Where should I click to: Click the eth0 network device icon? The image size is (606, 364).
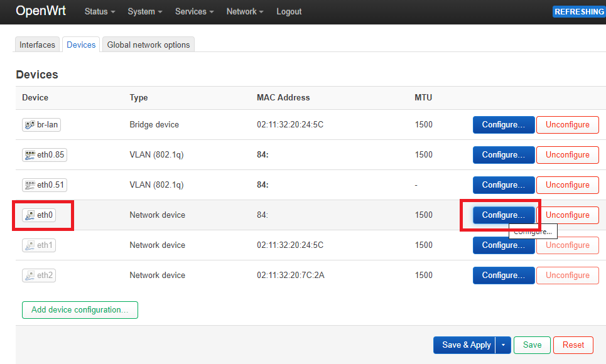click(x=30, y=215)
